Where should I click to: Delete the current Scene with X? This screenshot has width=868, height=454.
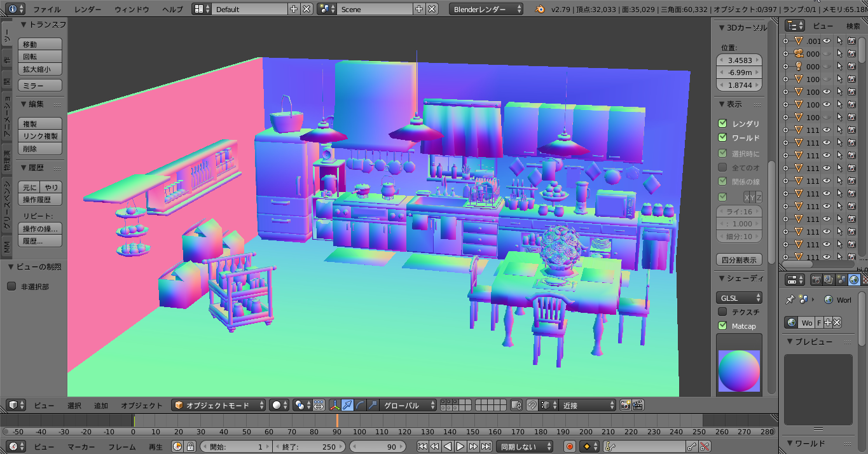(432, 9)
